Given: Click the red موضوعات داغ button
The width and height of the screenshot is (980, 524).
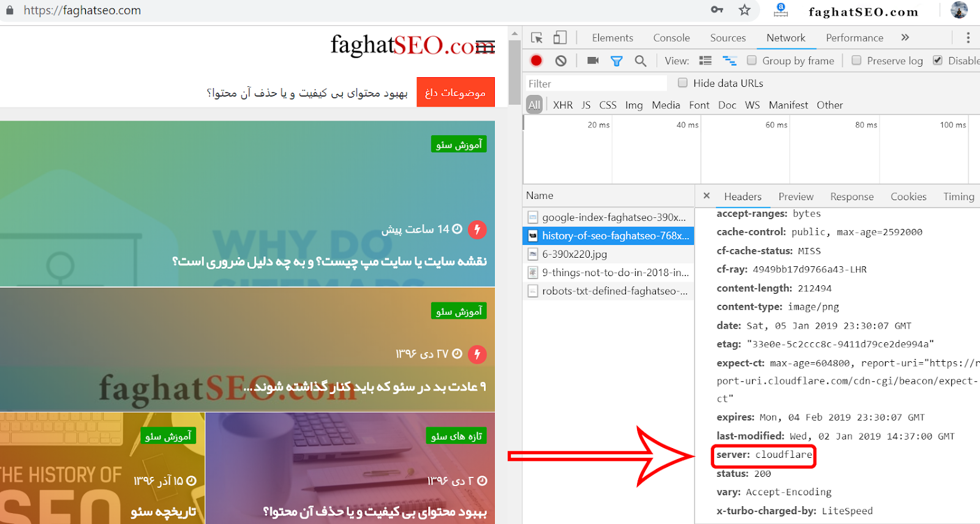Looking at the screenshot, I should click(x=456, y=92).
